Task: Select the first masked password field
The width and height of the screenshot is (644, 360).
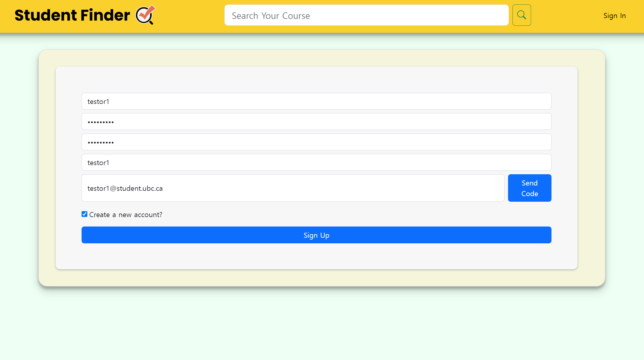Action: point(316,122)
